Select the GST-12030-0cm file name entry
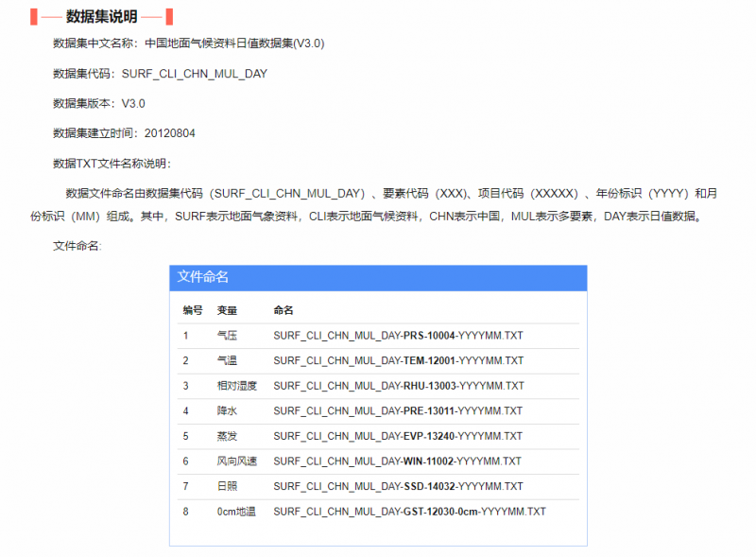Screen dimensions: 756x557 pos(409,512)
